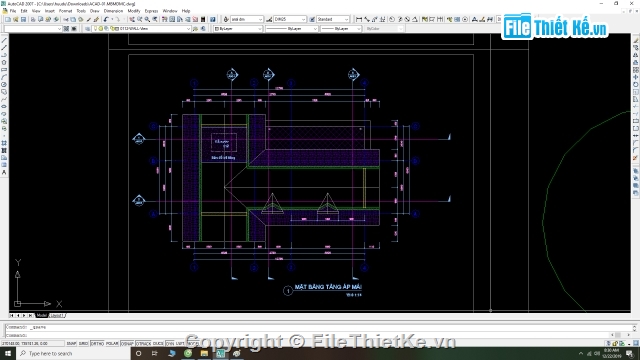This screenshot has height=360, width=640.
Task: Activate the Pan realtime tool
Action: coord(132,19)
